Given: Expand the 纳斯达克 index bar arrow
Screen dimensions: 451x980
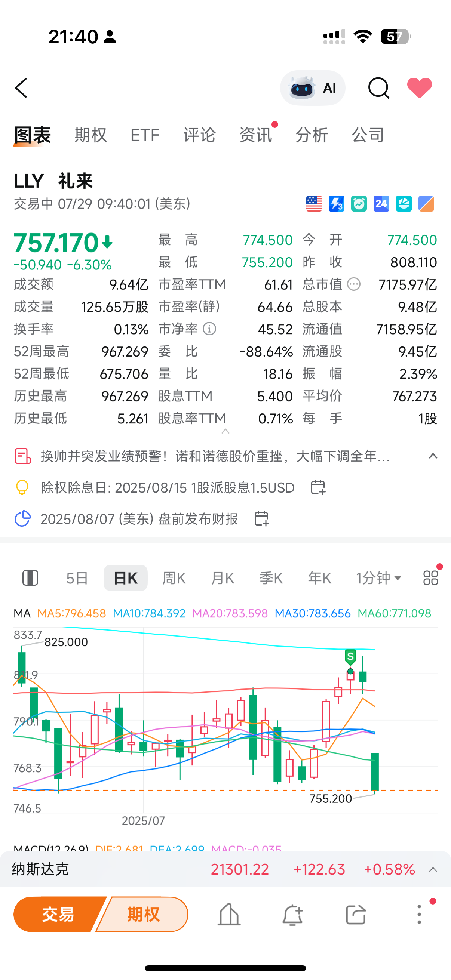Looking at the screenshot, I should click(433, 869).
